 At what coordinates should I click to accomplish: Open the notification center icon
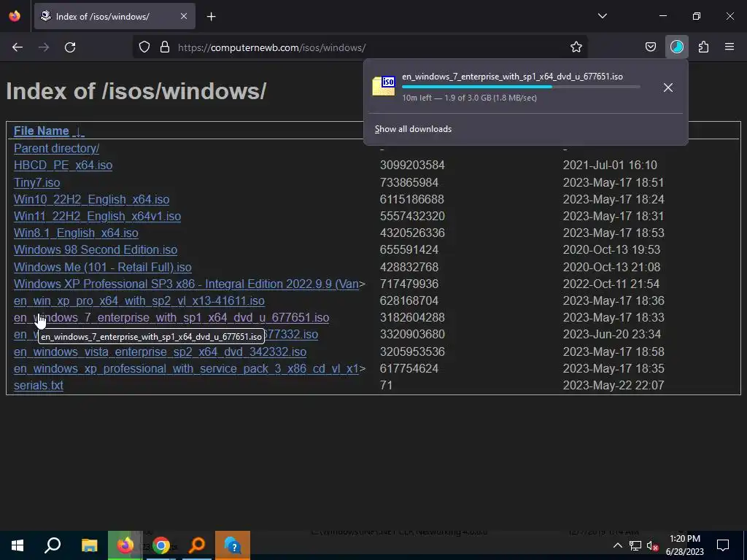click(x=723, y=545)
